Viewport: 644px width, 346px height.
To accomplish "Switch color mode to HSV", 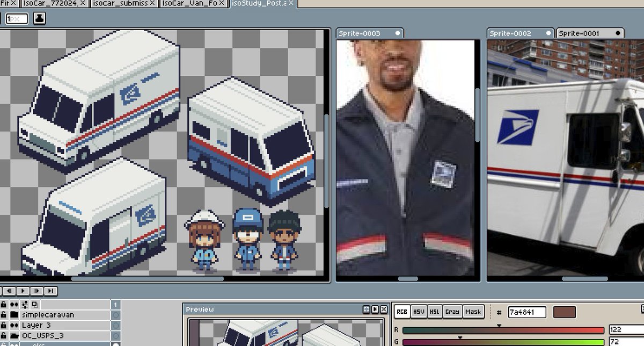I will point(419,312).
